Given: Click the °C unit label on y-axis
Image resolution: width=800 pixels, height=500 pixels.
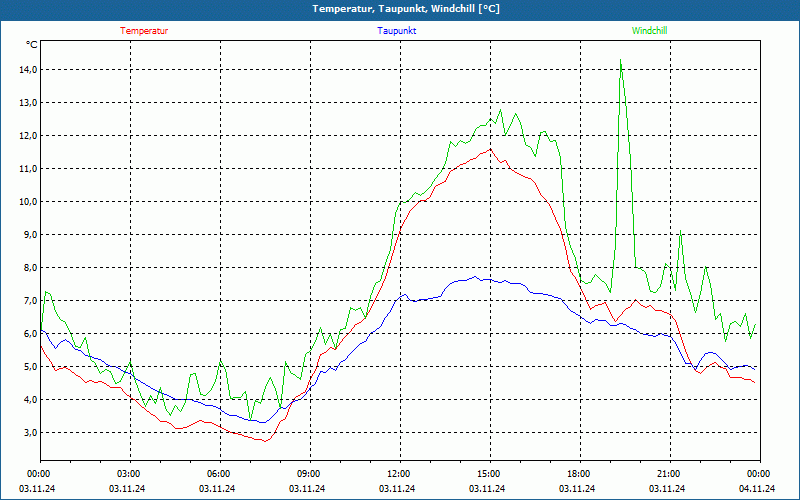Looking at the screenshot, I should [x=32, y=44].
